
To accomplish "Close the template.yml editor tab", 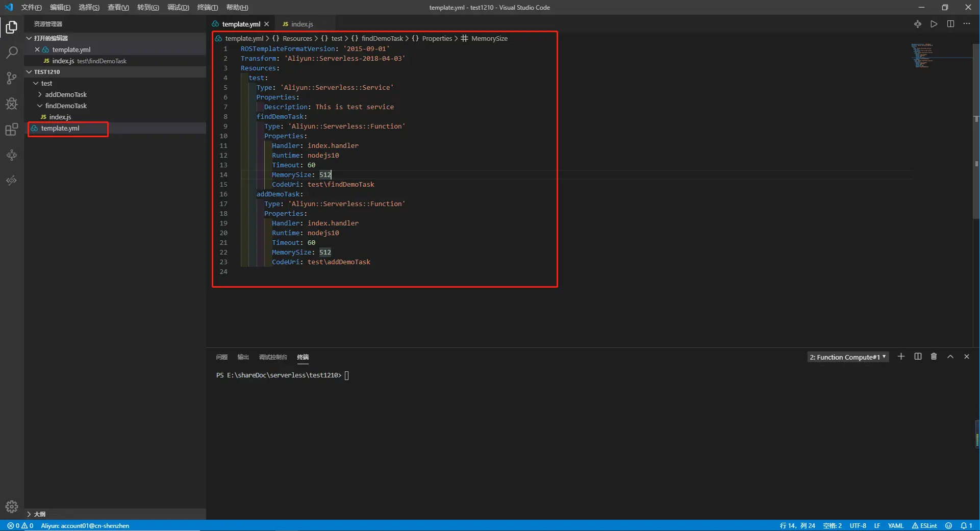I will pyautogui.click(x=266, y=24).
